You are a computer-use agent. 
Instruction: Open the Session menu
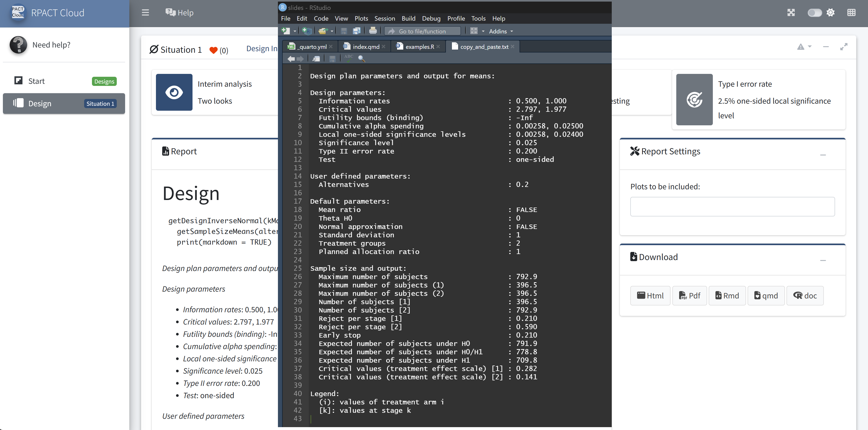pos(385,19)
